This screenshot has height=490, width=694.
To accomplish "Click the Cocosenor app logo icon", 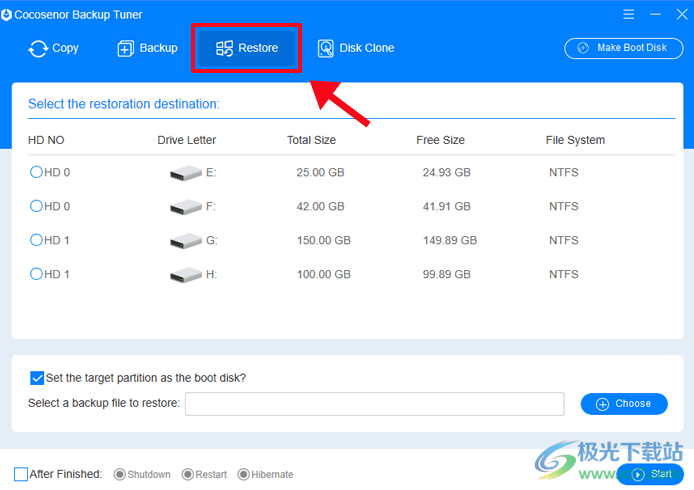I will tap(7, 15).
